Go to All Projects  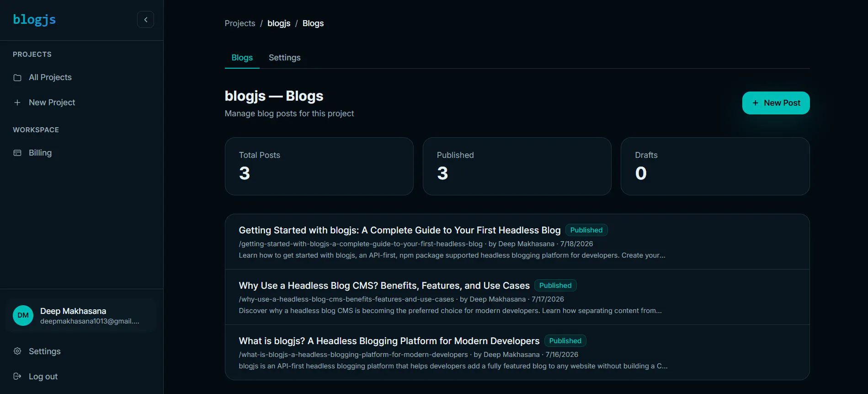(x=50, y=77)
